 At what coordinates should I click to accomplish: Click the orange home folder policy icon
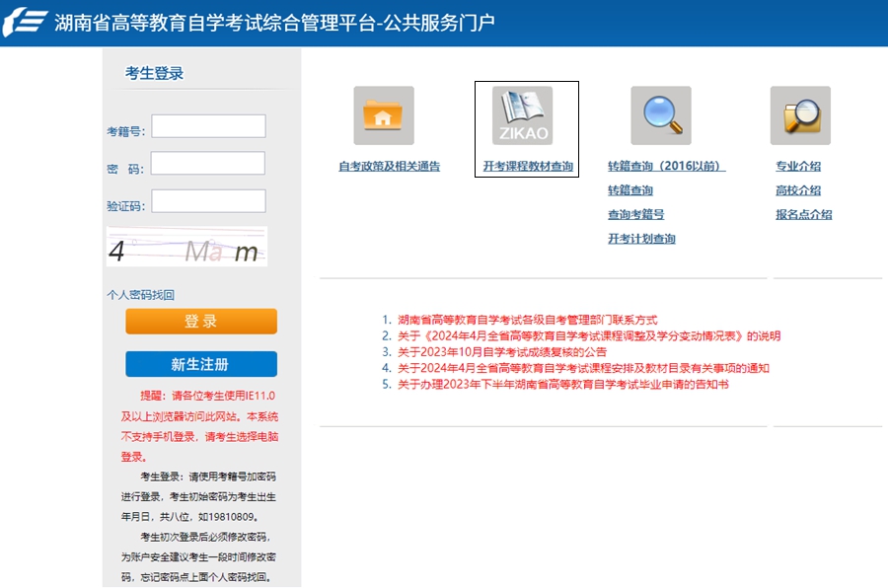coord(384,115)
